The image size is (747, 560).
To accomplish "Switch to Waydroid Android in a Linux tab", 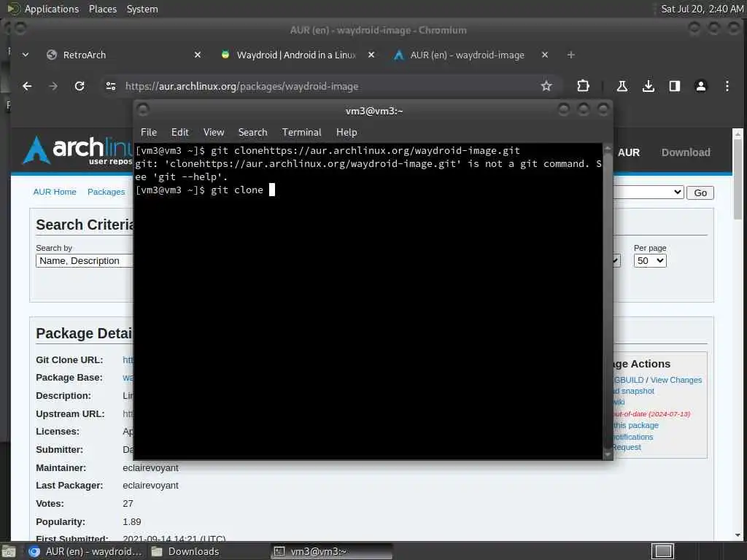I will [296, 55].
